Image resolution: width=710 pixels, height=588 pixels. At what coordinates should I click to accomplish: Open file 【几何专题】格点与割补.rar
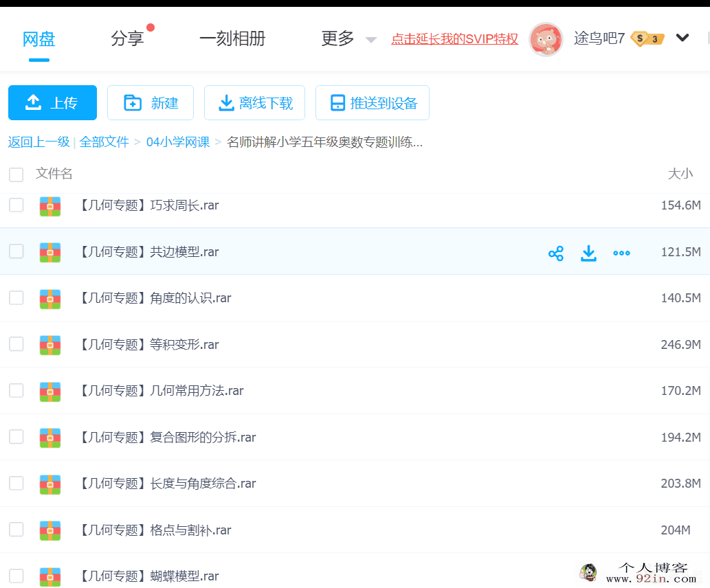pos(156,530)
